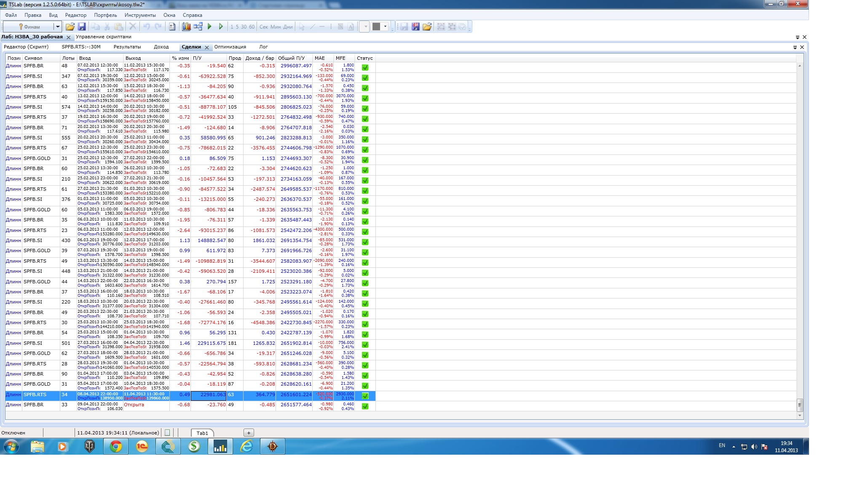
Task: Toggle status checkbox of highlighted SPFB.RTS row
Action: coord(365,396)
